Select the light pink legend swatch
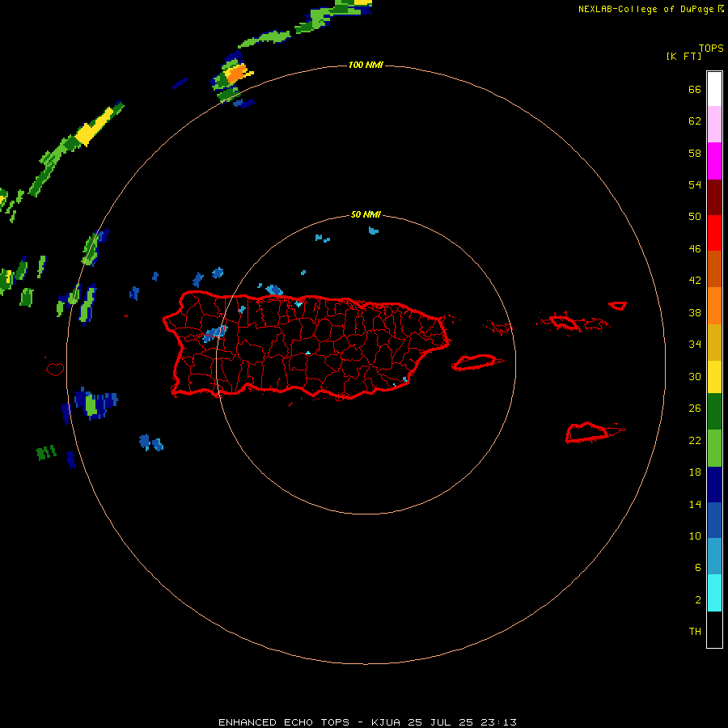728x728 pixels. (x=714, y=124)
